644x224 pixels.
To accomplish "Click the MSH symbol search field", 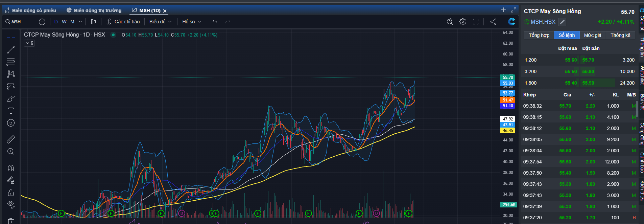I will (20, 22).
